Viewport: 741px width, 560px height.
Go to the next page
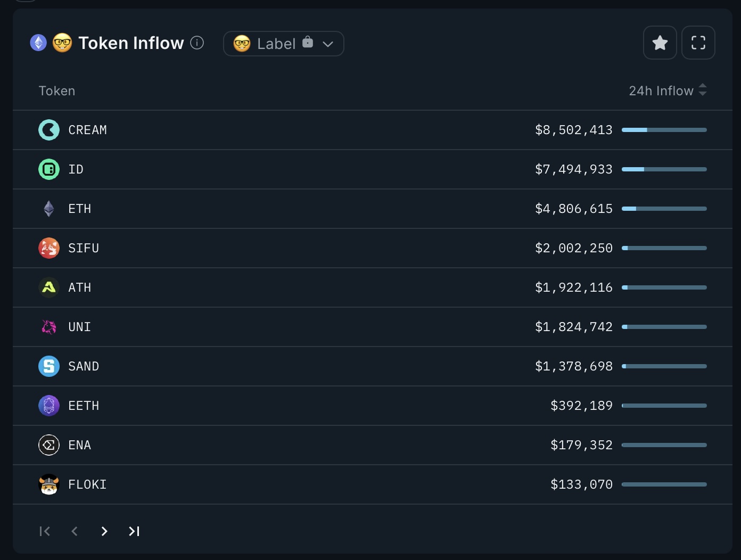pos(104,531)
